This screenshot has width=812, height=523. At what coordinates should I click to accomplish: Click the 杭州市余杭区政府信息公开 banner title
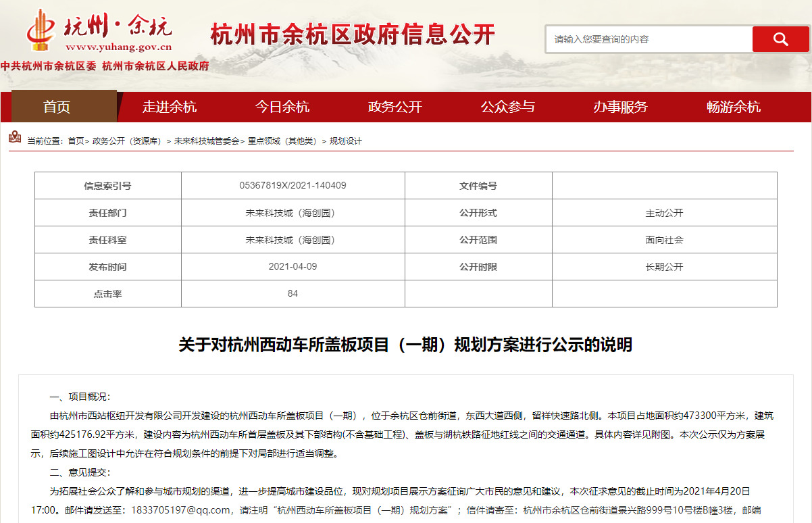[353, 34]
